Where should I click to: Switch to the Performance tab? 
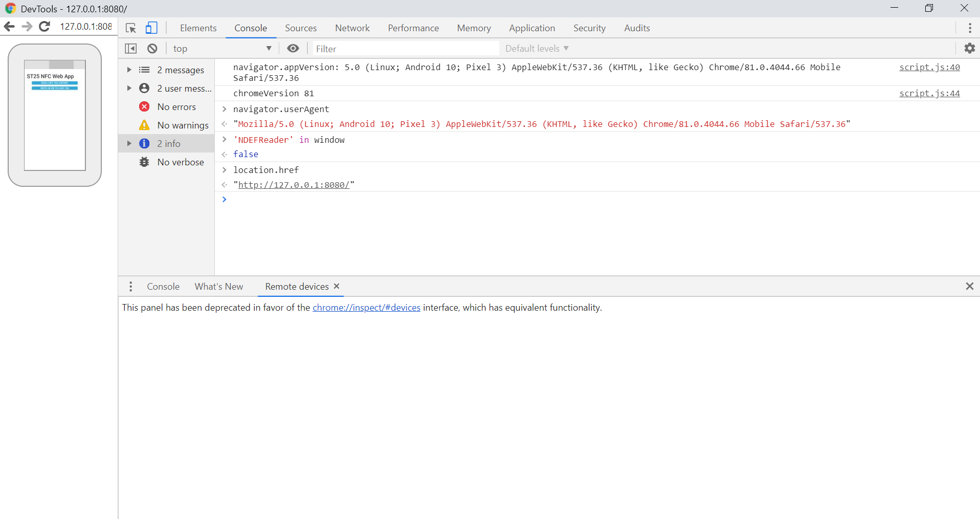coord(413,28)
